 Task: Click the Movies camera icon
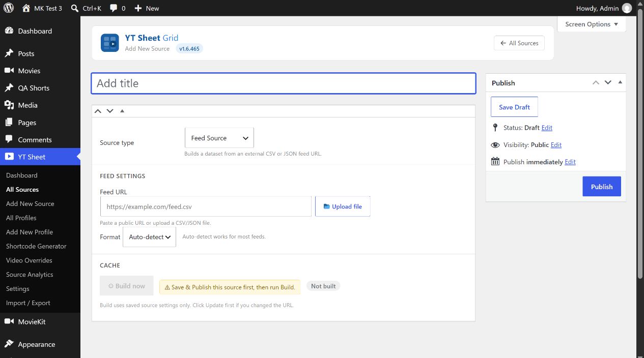point(9,71)
